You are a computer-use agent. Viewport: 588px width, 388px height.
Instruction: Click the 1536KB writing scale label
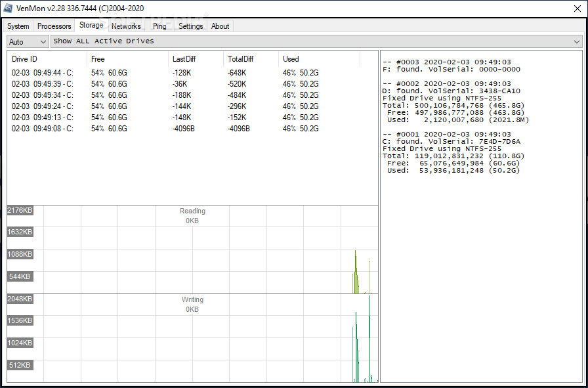click(20, 320)
